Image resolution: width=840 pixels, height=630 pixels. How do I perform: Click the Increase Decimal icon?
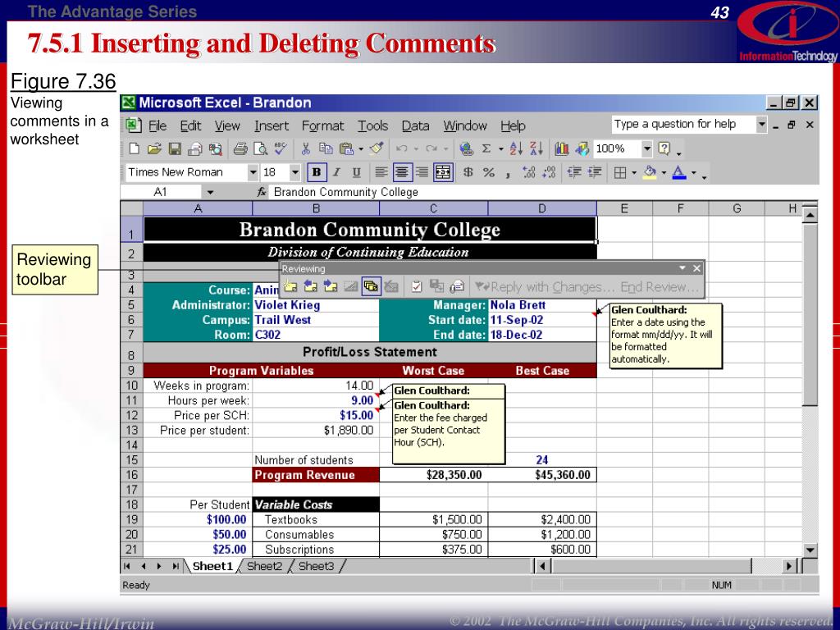tap(528, 172)
